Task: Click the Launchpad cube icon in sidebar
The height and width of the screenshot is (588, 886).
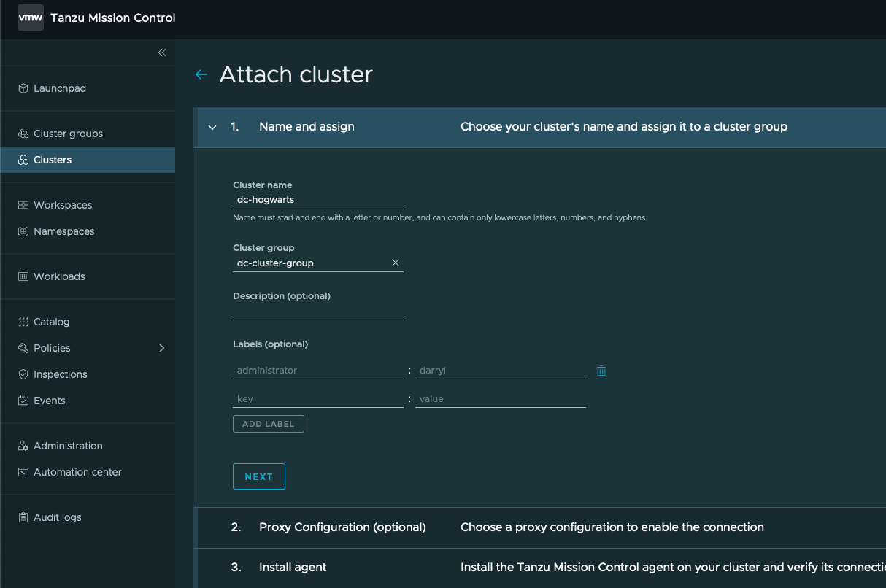Action: coord(23,88)
